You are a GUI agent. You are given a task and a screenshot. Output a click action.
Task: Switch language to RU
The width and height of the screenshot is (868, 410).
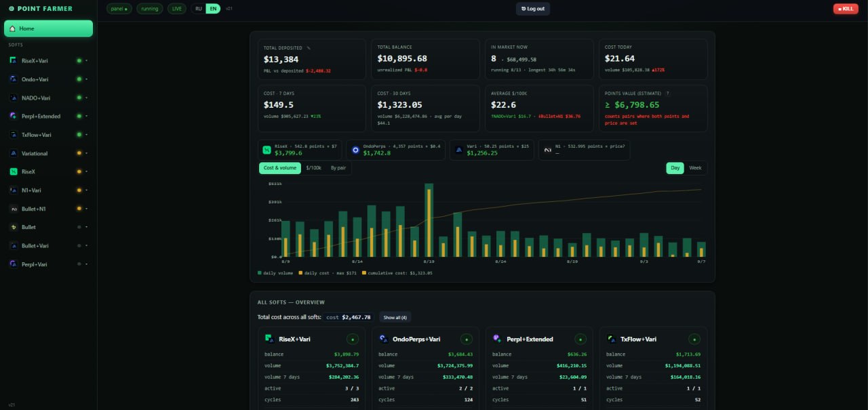pyautogui.click(x=198, y=9)
